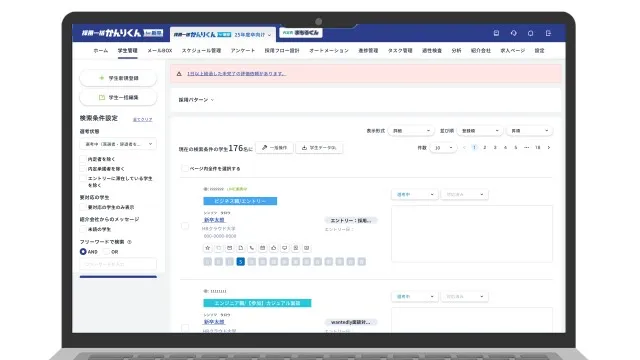Screen dimensions: 640x360
Task: Click heart icon in first student's action row
Action: point(218,248)
